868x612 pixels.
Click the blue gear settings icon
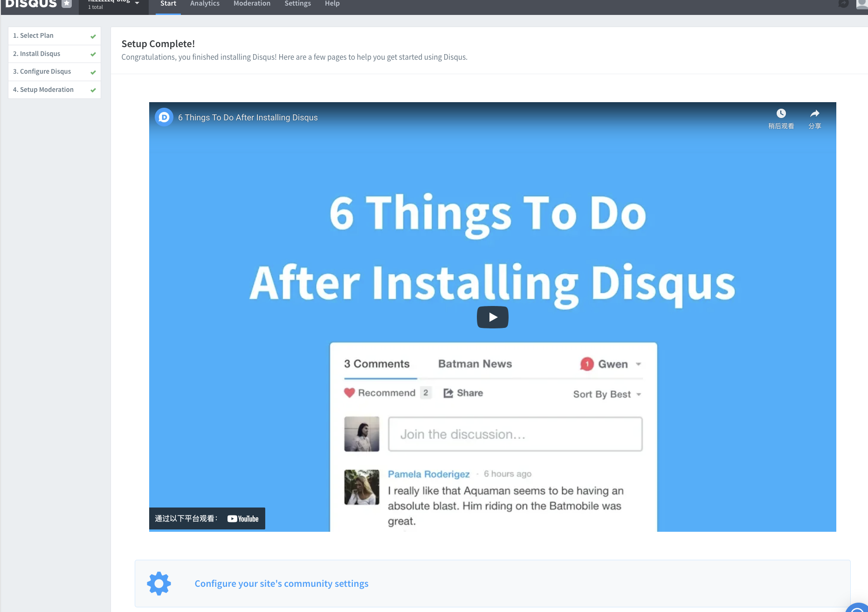point(159,584)
